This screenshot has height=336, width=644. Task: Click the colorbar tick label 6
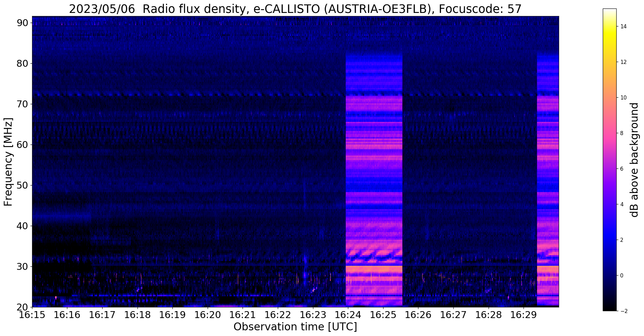(x=621, y=169)
